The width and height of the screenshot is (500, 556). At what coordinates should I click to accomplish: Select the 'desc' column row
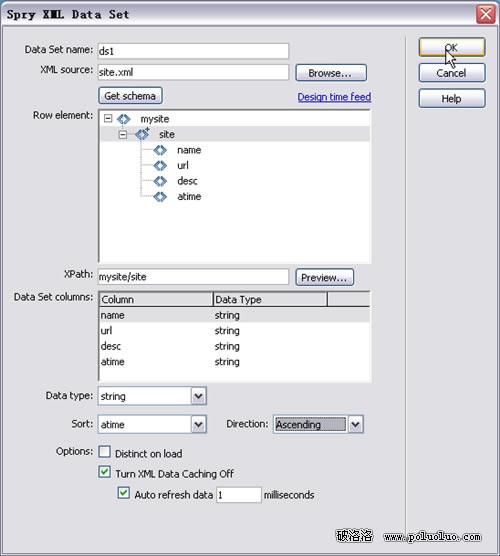point(235,346)
